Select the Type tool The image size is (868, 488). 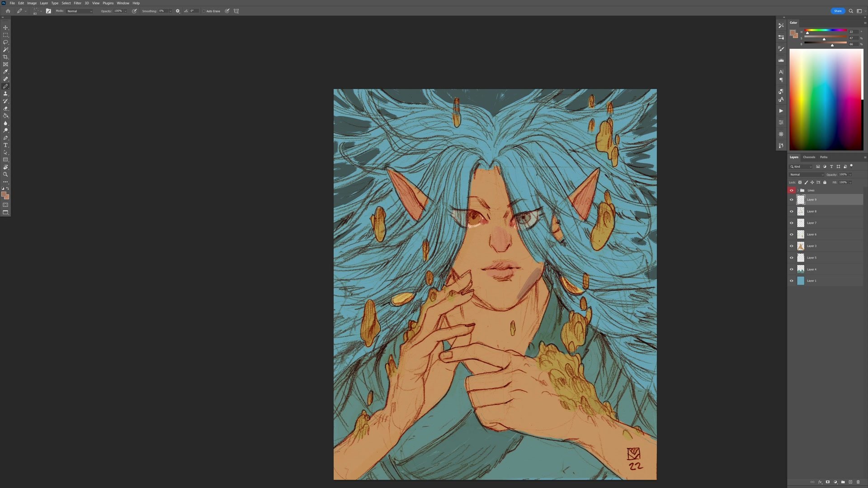click(5, 145)
